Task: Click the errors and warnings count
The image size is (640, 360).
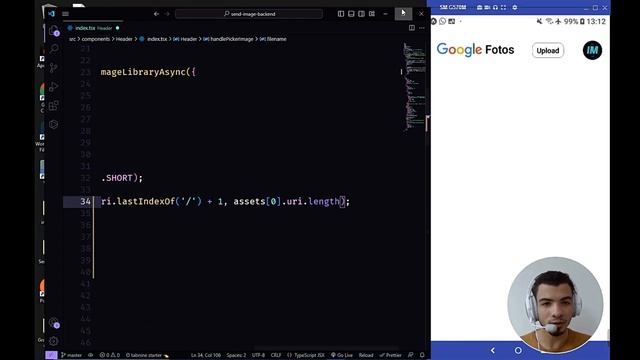Action: 110,355
